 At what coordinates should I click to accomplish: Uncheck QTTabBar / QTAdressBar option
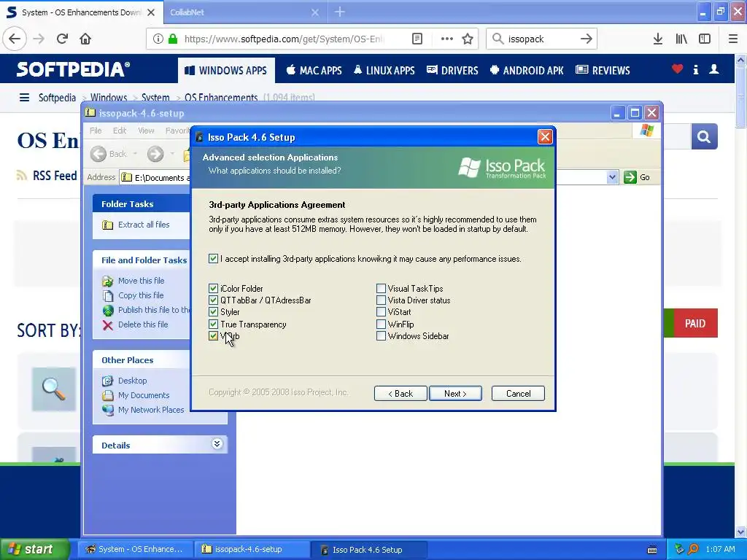(213, 300)
